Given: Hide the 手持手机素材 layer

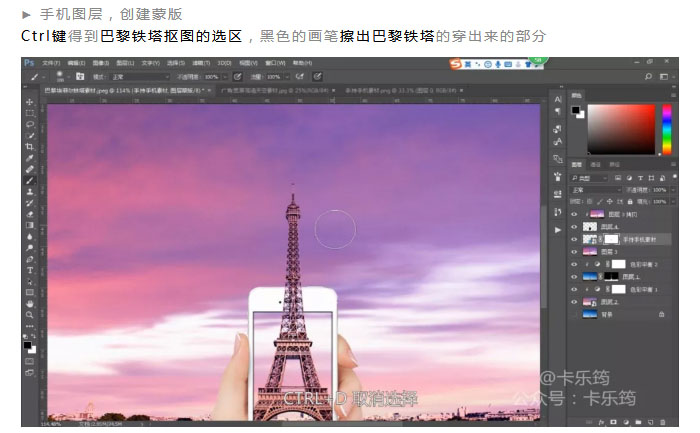Looking at the screenshot, I should [574, 240].
